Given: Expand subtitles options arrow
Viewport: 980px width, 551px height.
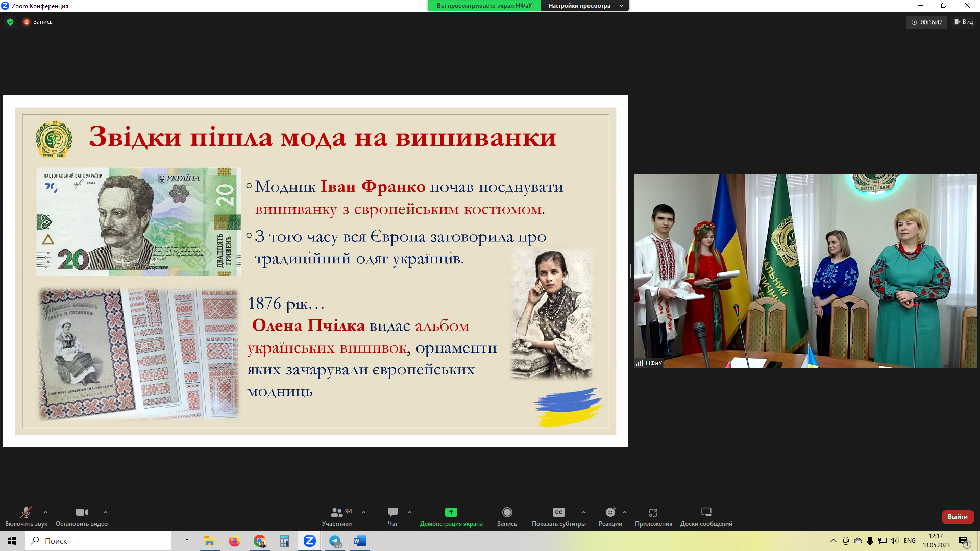Looking at the screenshot, I should (584, 512).
